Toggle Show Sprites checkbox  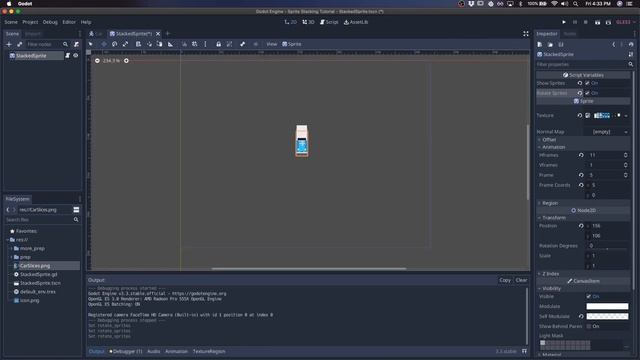(x=587, y=83)
